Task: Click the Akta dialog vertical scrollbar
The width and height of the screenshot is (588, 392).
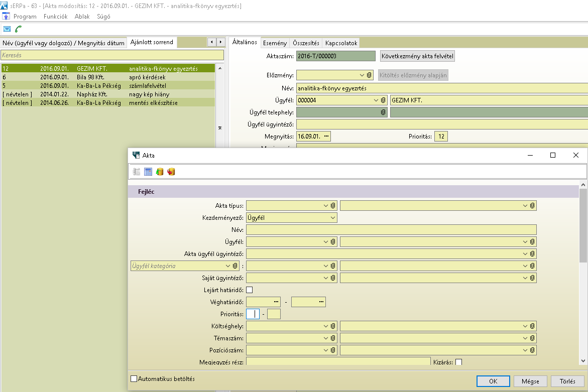Action: pyautogui.click(x=583, y=226)
